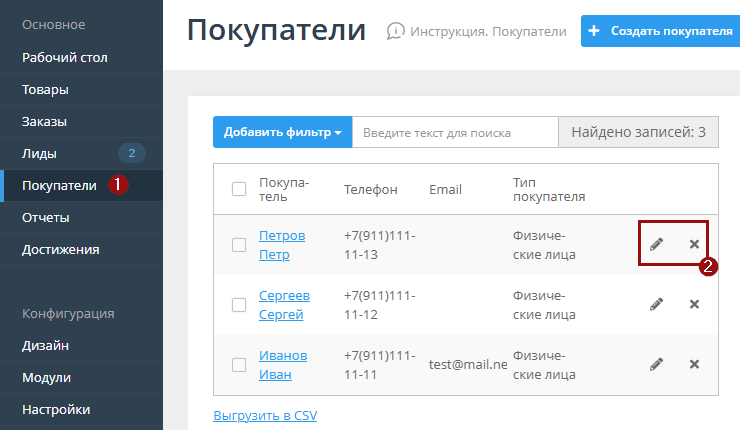Go to Заказы in the sidebar
Image resolution: width=740 pixels, height=430 pixels.
click(x=45, y=121)
